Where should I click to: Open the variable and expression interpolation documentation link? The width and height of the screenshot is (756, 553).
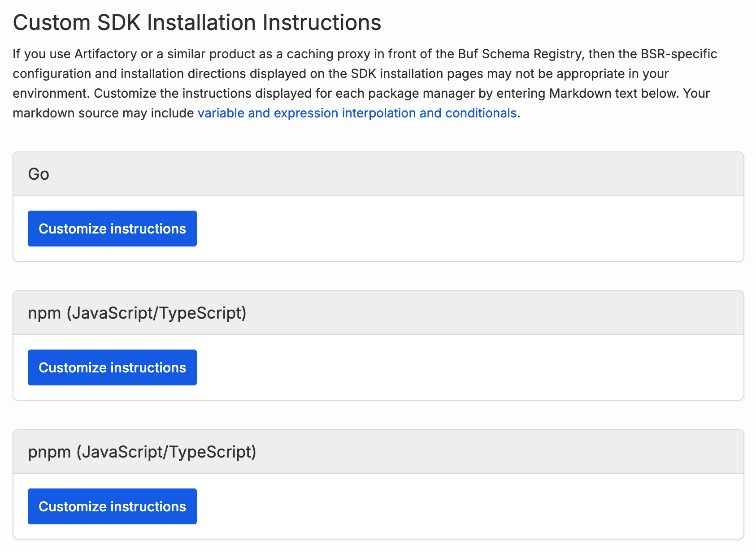click(x=356, y=113)
